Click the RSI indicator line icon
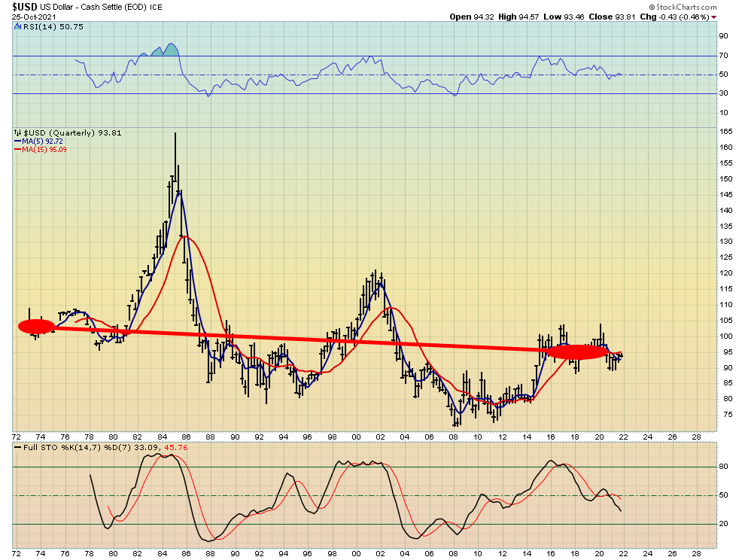 (x=16, y=26)
